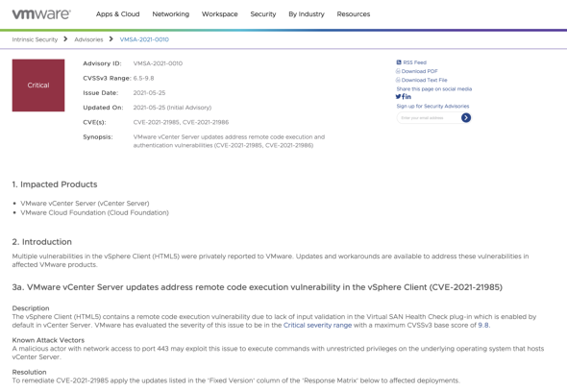Open VMSA-2021-0010 breadcrumb link
Image resolution: width=567 pixels, height=392 pixels.
tap(144, 39)
